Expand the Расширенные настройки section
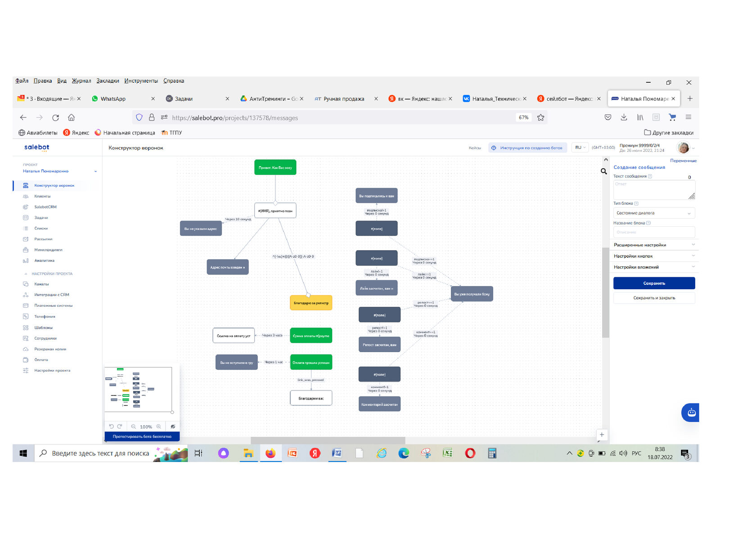Image resolution: width=756 pixels, height=534 pixels. (x=653, y=245)
